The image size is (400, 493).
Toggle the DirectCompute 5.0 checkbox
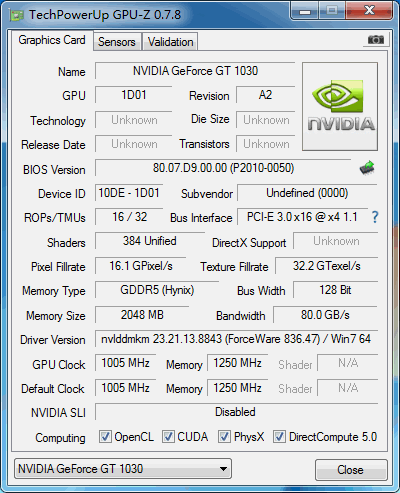pos(279,436)
